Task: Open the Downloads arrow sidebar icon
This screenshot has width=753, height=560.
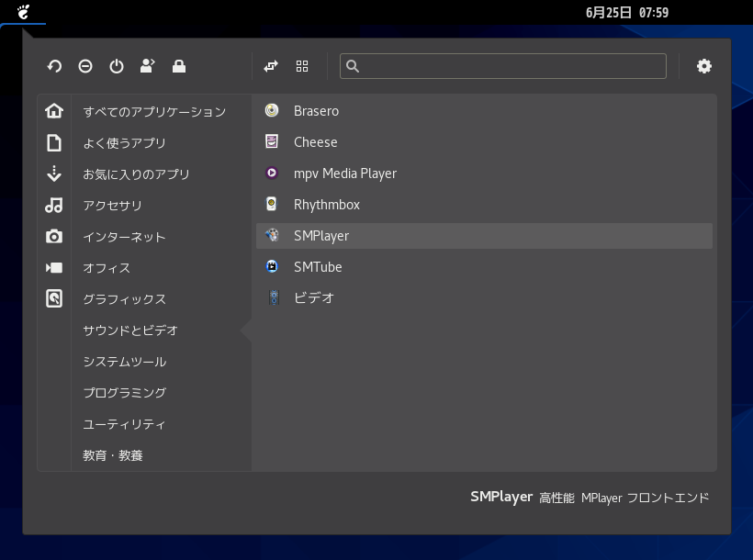Action: [x=54, y=174]
